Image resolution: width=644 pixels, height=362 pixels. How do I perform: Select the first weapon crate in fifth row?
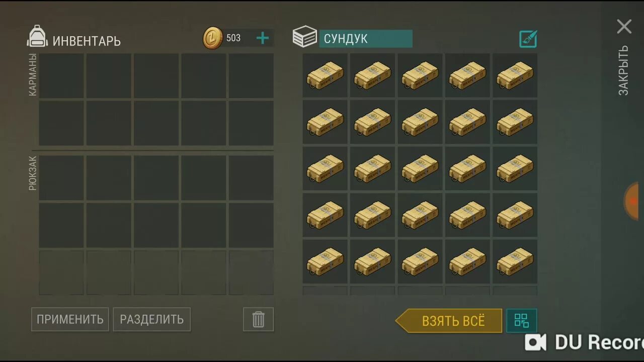coord(325,261)
